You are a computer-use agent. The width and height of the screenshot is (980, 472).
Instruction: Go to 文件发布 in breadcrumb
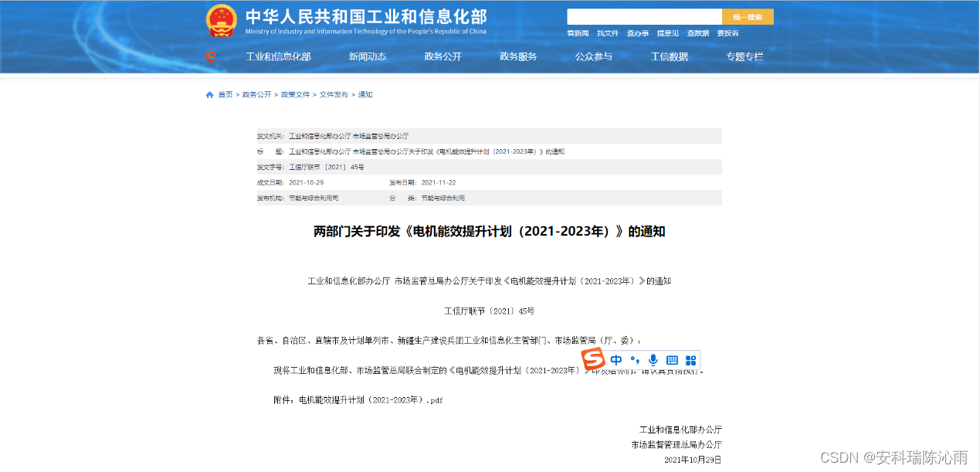click(334, 94)
